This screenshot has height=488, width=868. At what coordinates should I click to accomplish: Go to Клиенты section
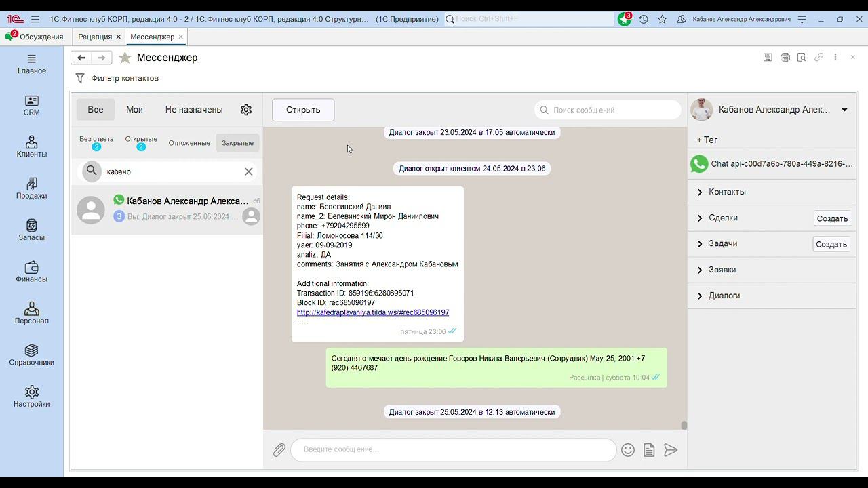tap(32, 147)
